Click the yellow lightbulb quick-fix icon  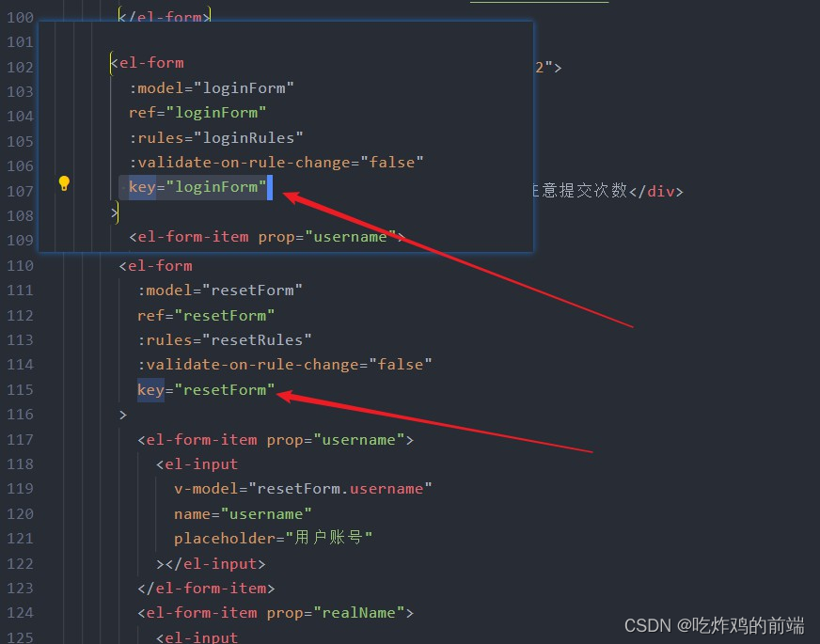pyautogui.click(x=64, y=183)
